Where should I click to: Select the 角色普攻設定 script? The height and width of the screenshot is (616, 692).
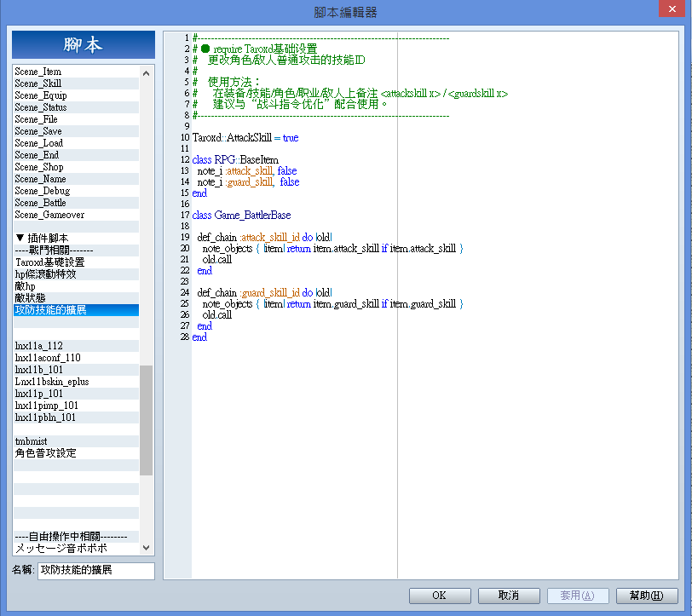point(77,452)
